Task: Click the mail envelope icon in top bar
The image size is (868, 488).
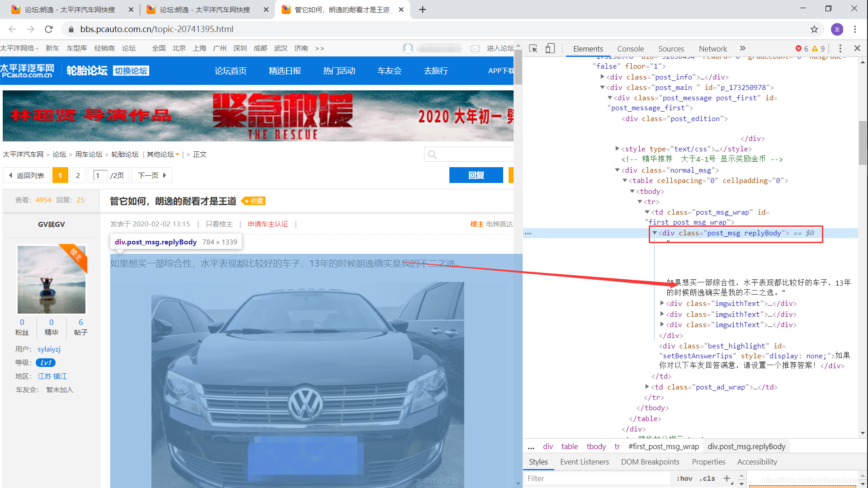Action: (x=475, y=48)
